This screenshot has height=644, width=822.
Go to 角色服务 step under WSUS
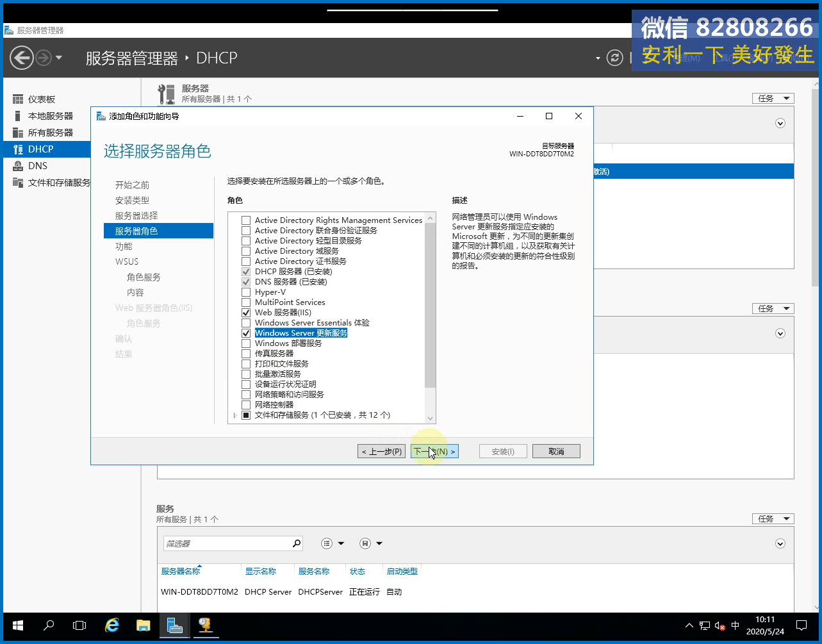tap(144, 277)
